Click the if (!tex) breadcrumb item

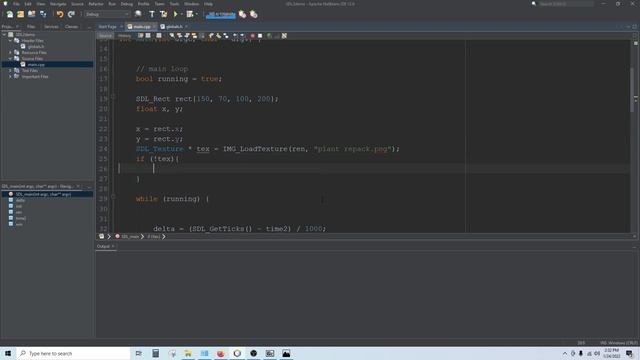(x=154, y=236)
